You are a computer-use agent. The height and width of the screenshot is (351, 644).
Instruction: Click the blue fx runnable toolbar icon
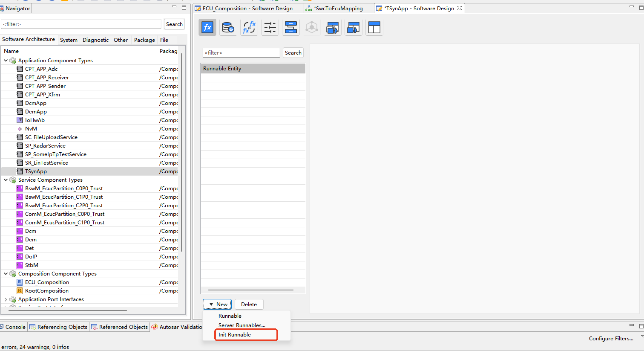pyautogui.click(x=207, y=28)
